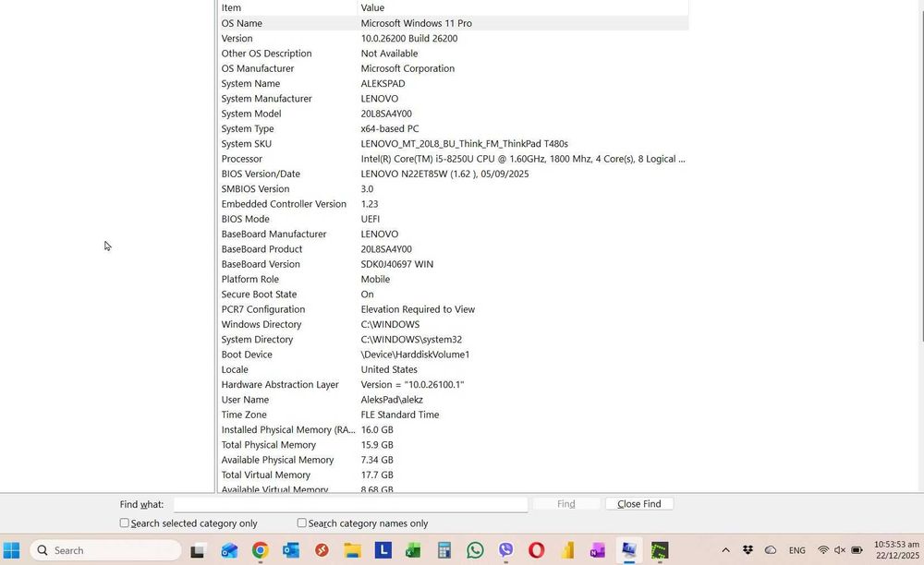Select the Available Physical Memory row

[x=453, y=460]
